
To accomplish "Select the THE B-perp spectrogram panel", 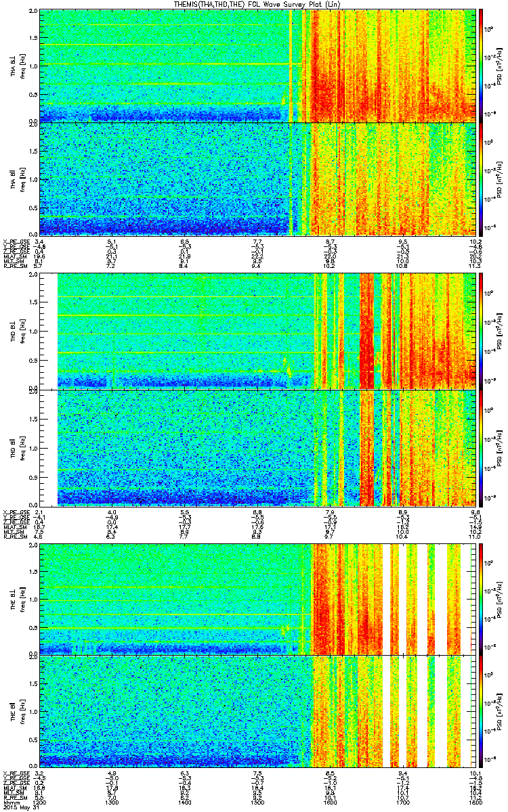I will [x=258, y=599].
